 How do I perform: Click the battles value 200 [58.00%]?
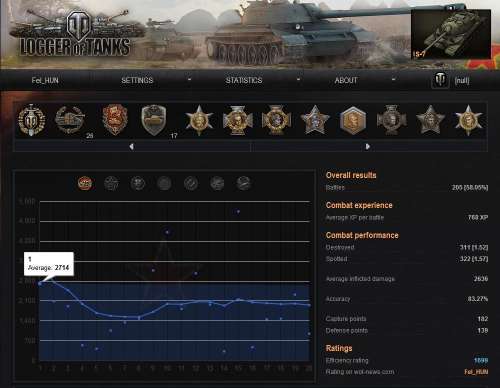click(470, 188)
